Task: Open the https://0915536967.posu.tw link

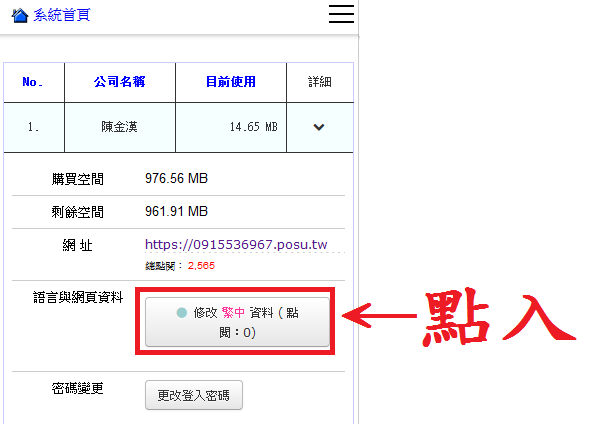Action: [236, 245]
